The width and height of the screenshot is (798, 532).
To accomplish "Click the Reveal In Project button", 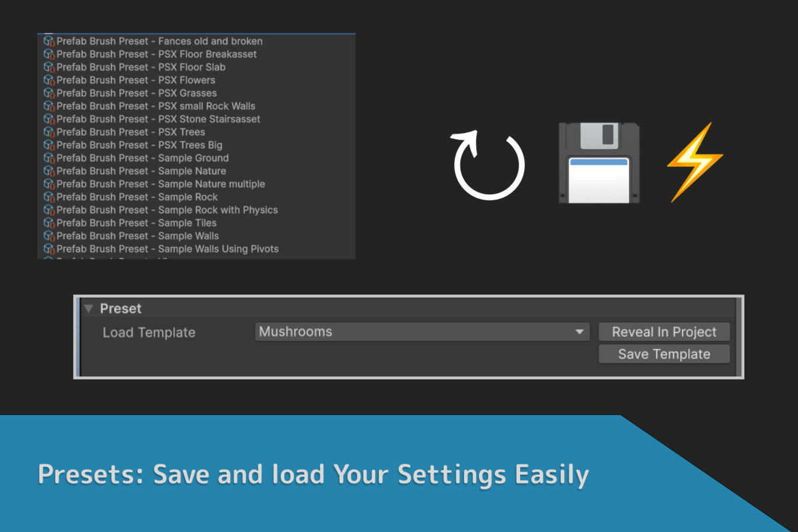I will 664,332.
